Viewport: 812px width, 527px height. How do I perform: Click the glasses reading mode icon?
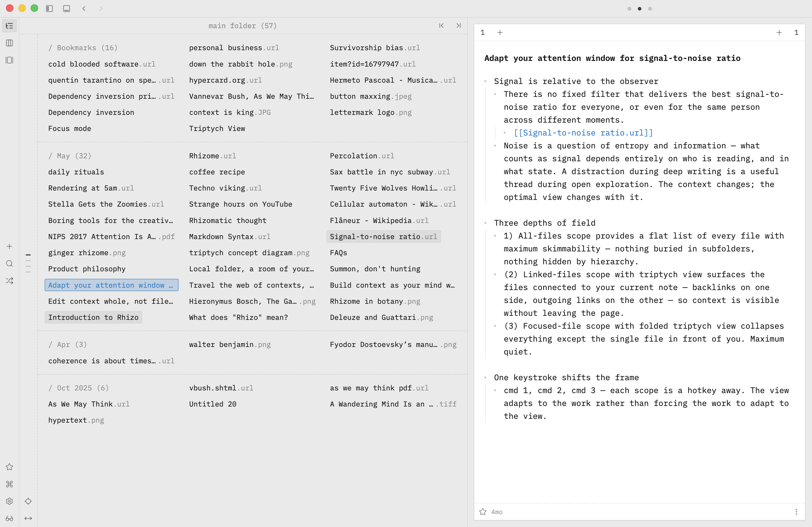coord(10,518)
